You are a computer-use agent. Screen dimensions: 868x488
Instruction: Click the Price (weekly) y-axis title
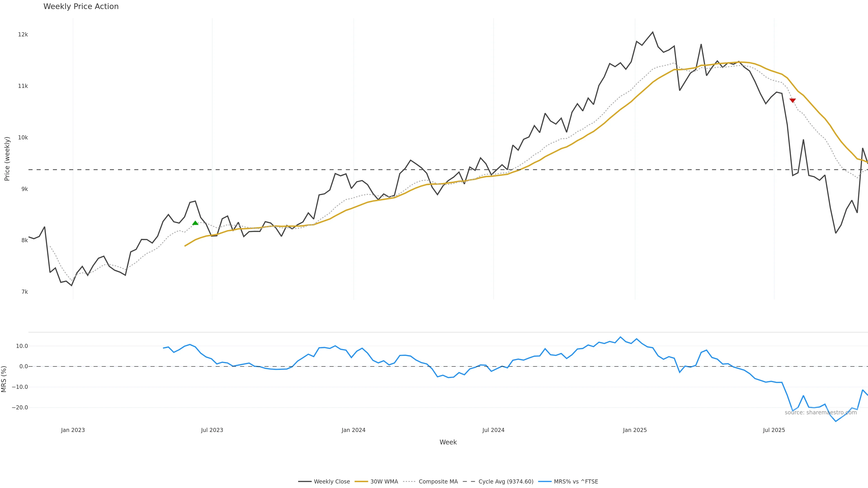click(x=7, y=159)
